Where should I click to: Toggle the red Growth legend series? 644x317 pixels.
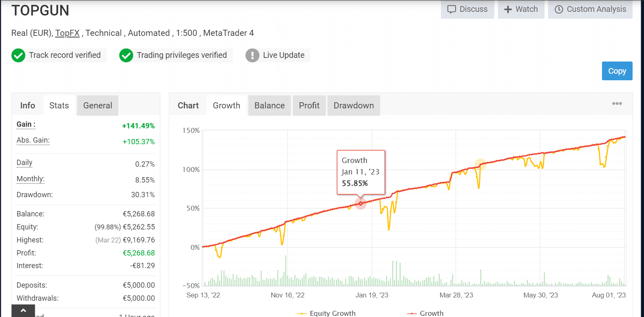(x=425, y=313)
